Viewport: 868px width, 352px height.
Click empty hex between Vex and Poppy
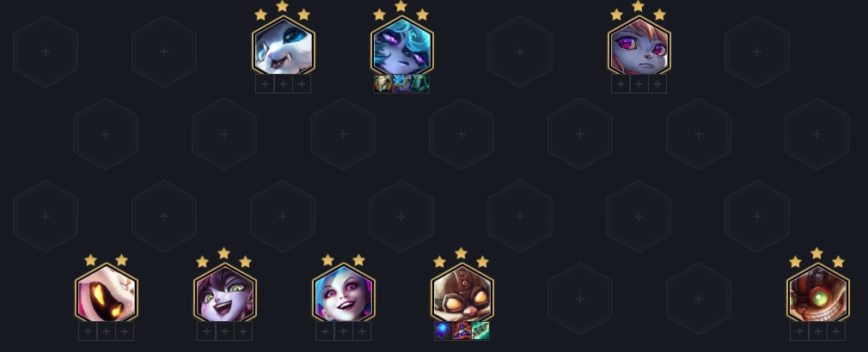click(x=520, y=52)
